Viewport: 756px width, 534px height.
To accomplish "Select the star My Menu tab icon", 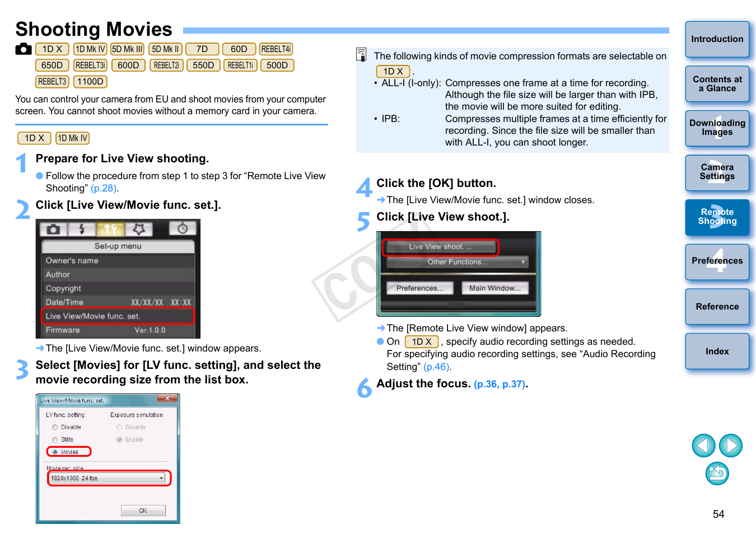I will tap(139, 229).
